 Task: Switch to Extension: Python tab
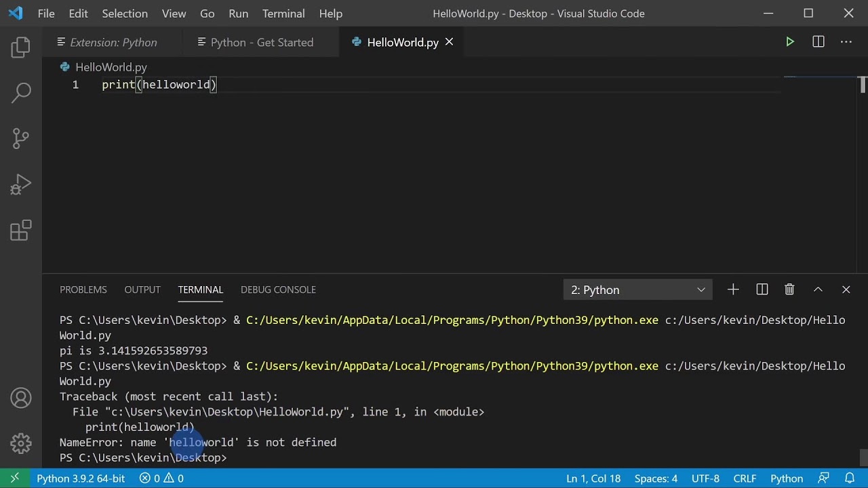click(x=113, y=42)
